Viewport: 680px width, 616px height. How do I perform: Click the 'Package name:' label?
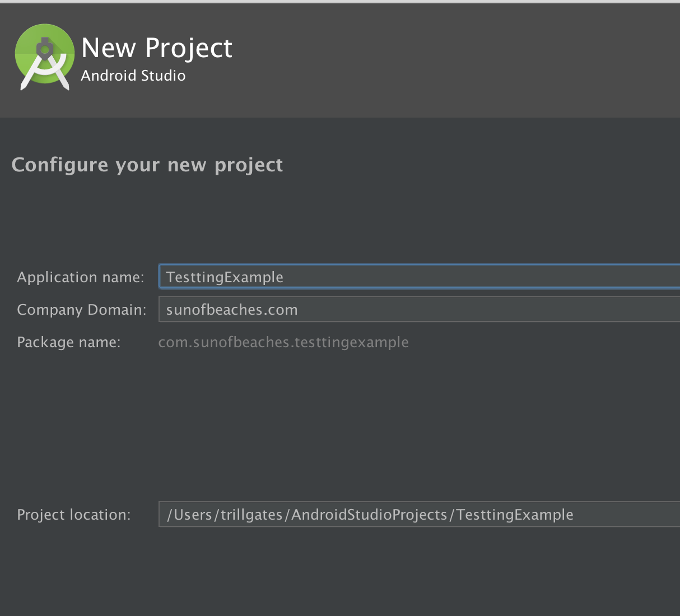69,342
